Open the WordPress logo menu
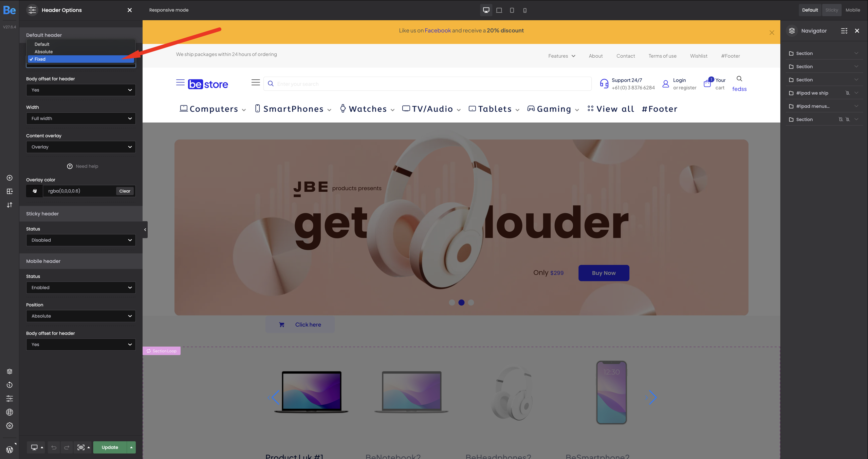This screenshot has height=459, width=868. 10,450
